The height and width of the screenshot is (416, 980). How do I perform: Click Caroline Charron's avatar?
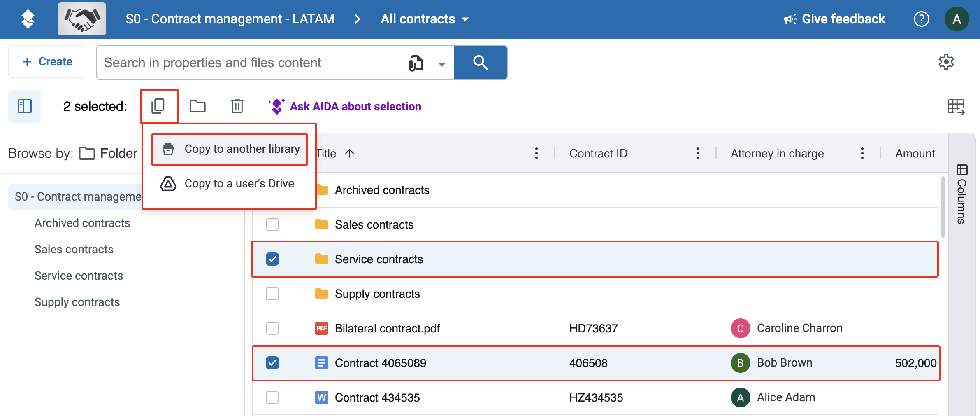740,328
